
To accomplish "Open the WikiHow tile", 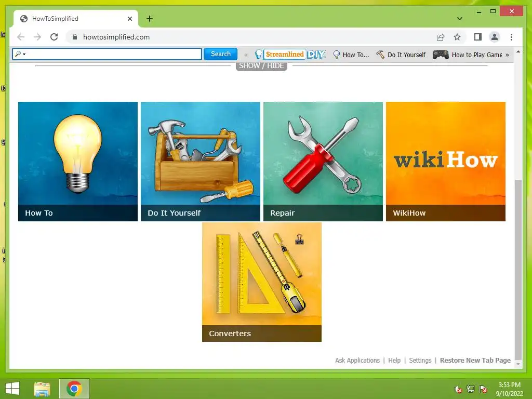I will click(446, 162).
